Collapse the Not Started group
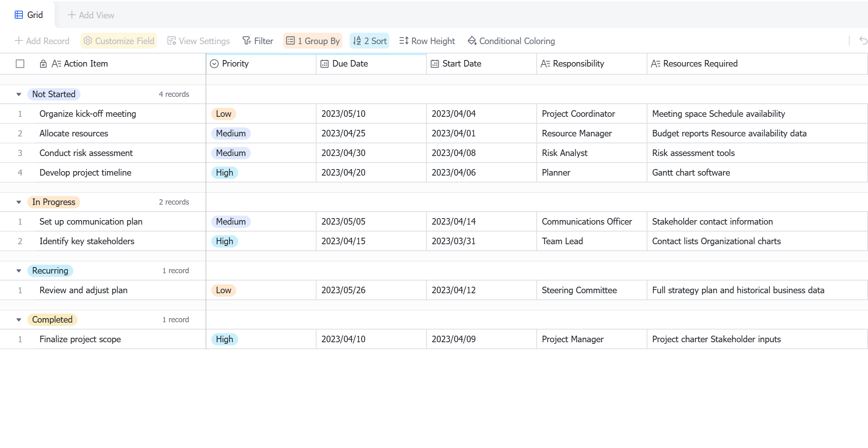The image size is (868, 448). [19, 94]
